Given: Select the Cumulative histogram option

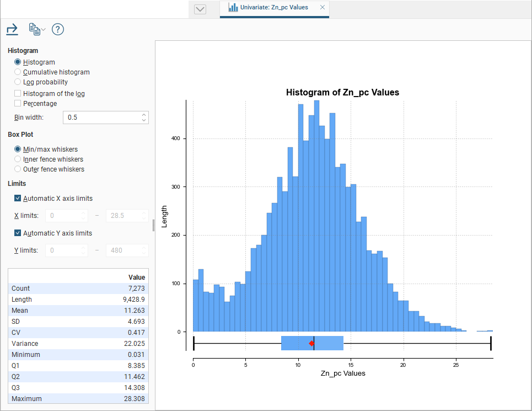Looking at the screenshot, I should 18,72.
